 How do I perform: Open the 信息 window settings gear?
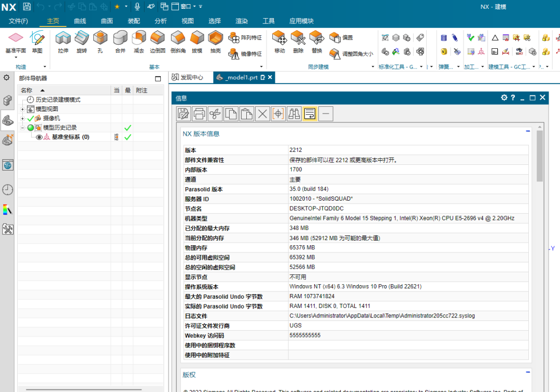coord(504,97)
